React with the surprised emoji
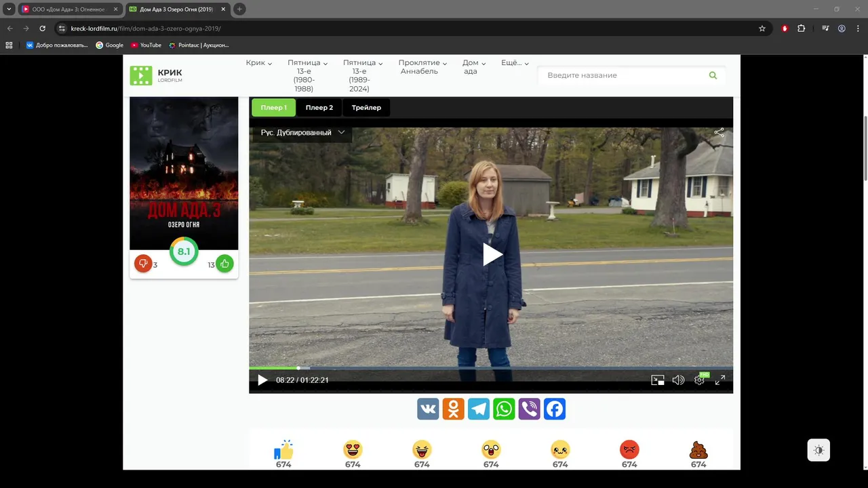The height and width of the screenshot is (488, 868). click(x=491, y=449)
